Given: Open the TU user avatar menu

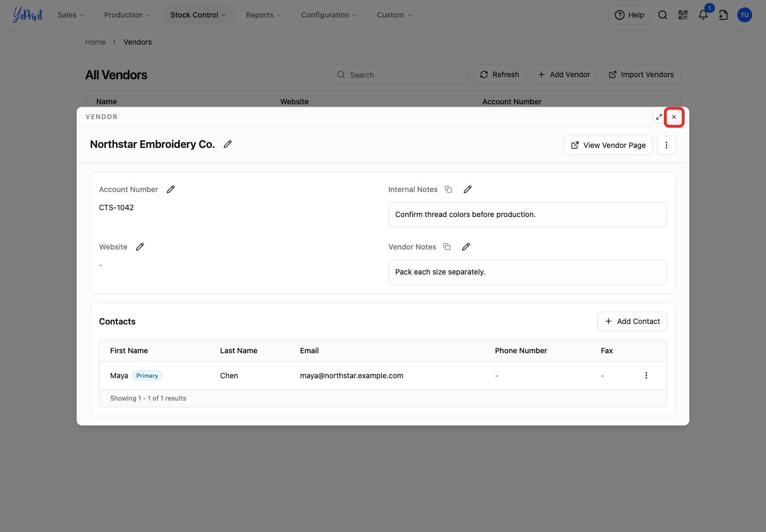Looking at the screenshot, I should pos(745,15).
